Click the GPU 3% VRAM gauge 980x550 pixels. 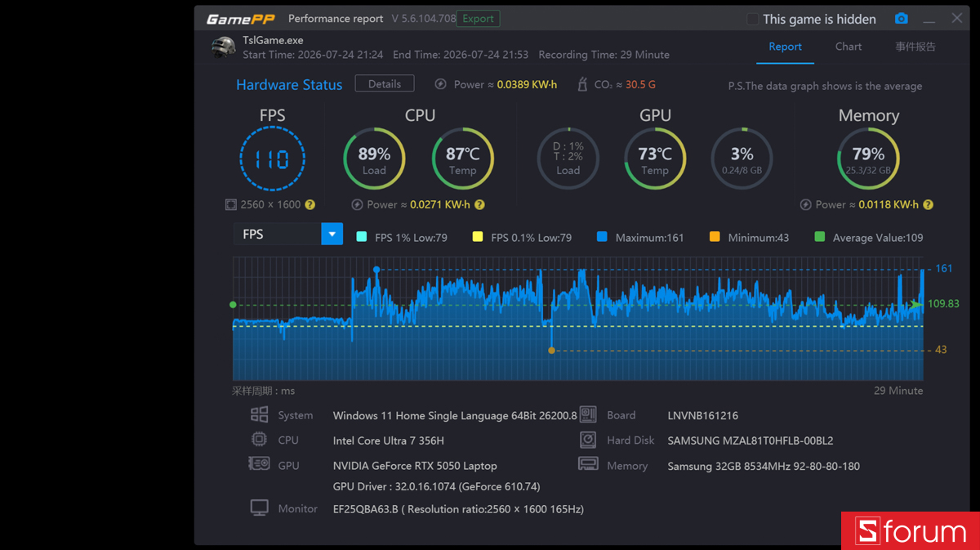pyautogui.click(x=742, y=159)
